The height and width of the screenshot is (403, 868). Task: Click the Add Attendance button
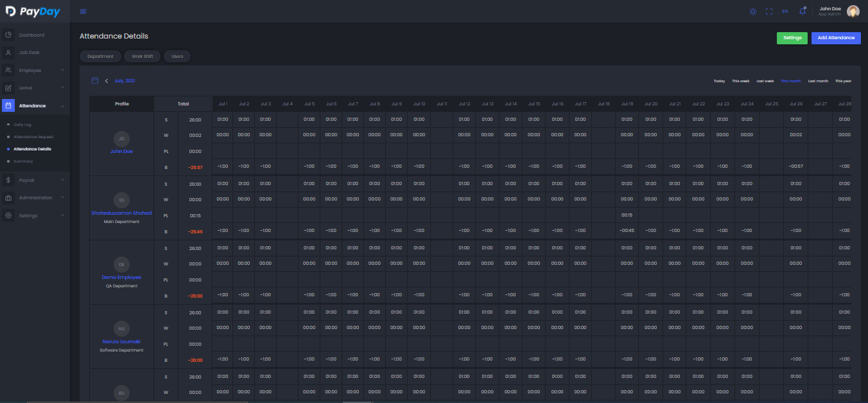click(x=836, y=38)
